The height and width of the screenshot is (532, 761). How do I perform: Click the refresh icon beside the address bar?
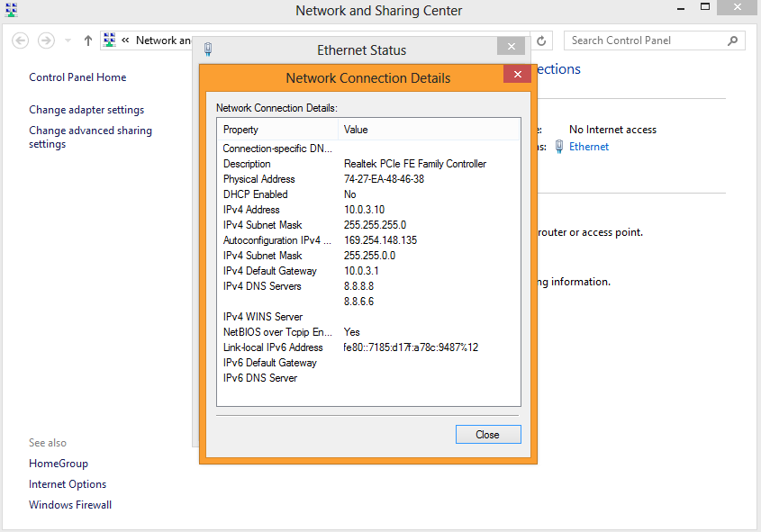[540, 41]
